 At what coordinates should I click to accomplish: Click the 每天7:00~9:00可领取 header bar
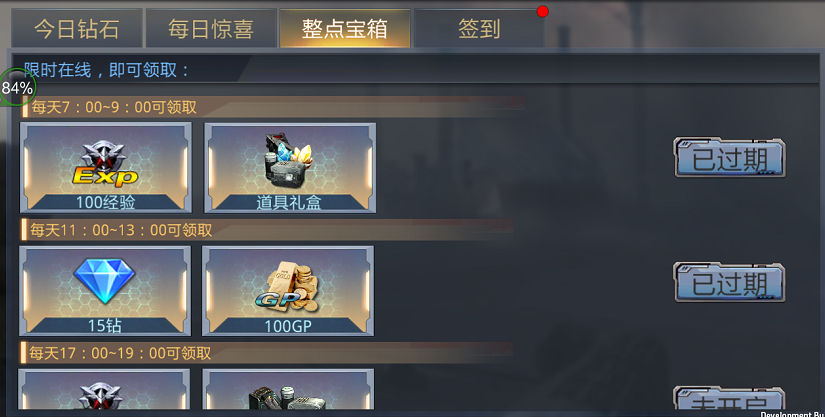point(273,107)
